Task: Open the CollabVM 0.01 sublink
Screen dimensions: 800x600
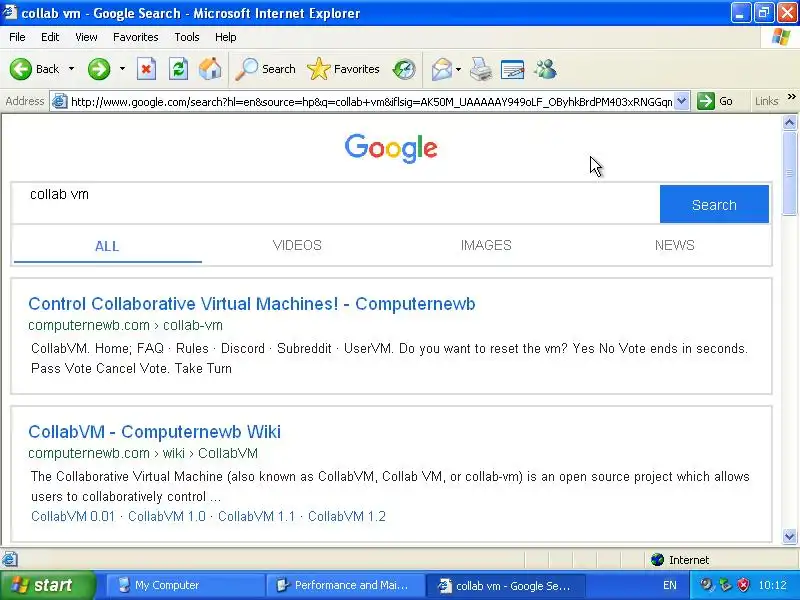Action: [73, 516]
